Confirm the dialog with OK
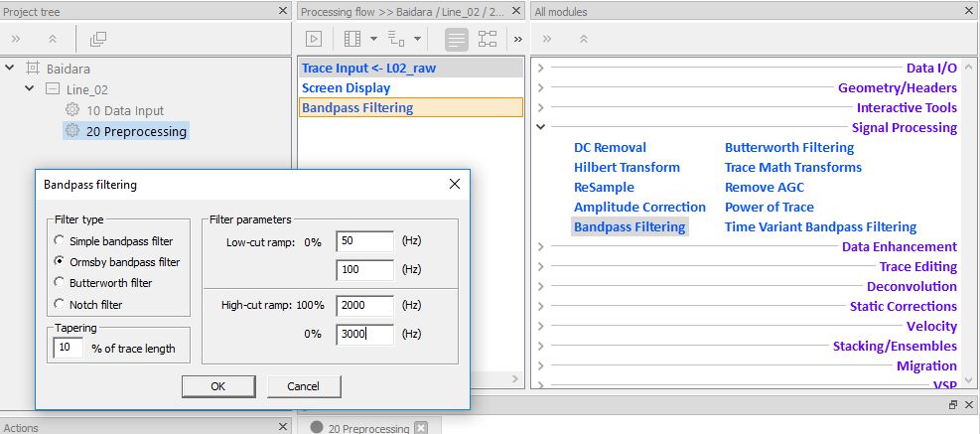Screen dimensions: 980x434 (x=218, y=386)
